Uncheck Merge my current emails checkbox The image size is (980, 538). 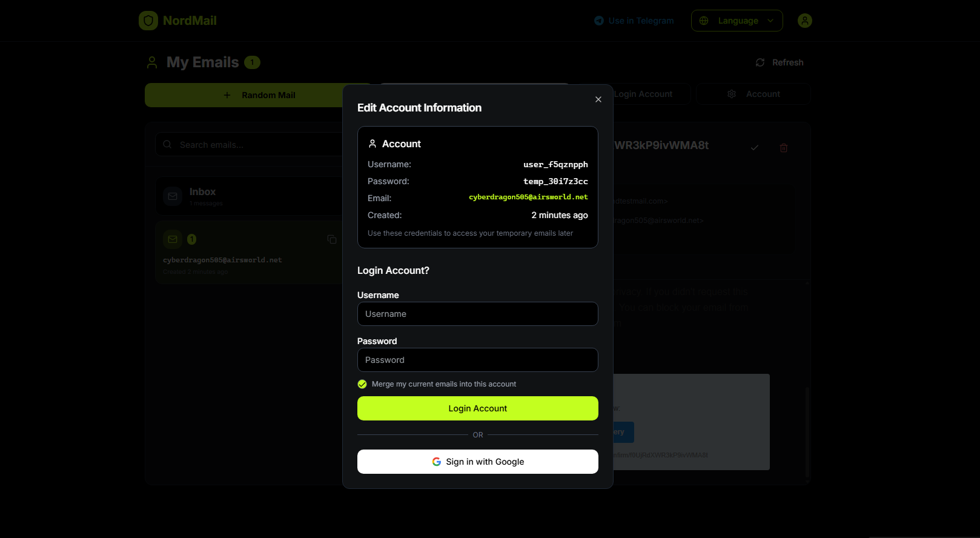362,384
